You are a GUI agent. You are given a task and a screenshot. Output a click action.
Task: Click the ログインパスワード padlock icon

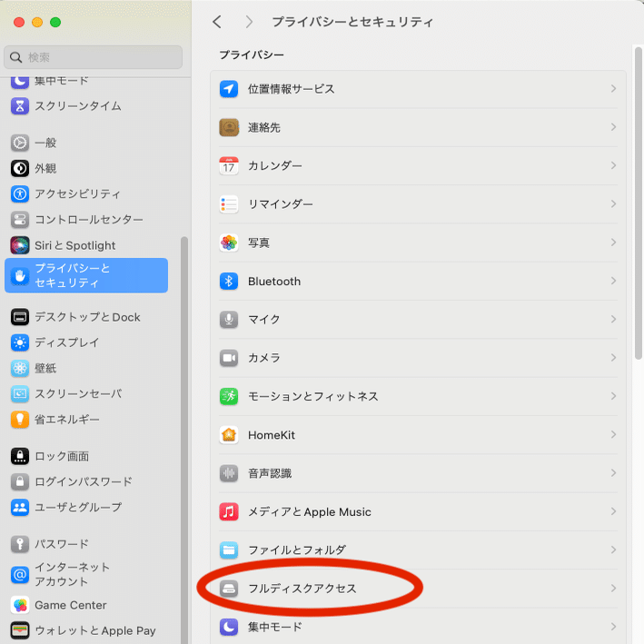(x=20, y=481)
